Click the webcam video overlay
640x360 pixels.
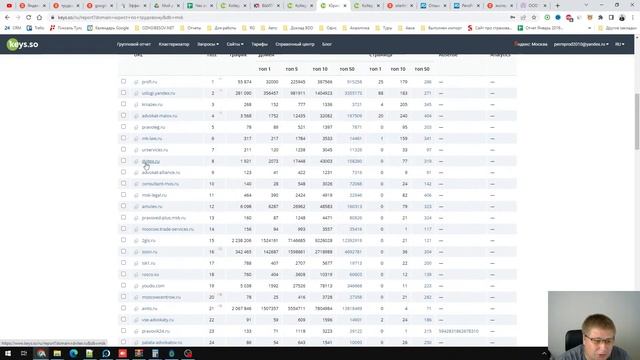click(594, 325)
